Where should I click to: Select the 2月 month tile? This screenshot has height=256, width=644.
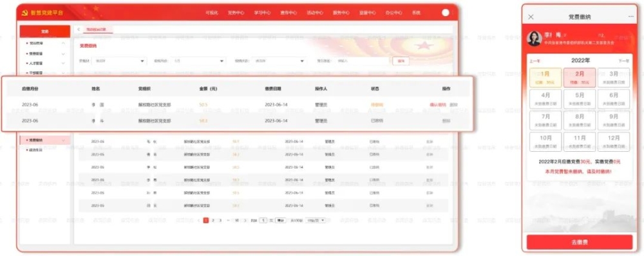(x=579, y=78)
